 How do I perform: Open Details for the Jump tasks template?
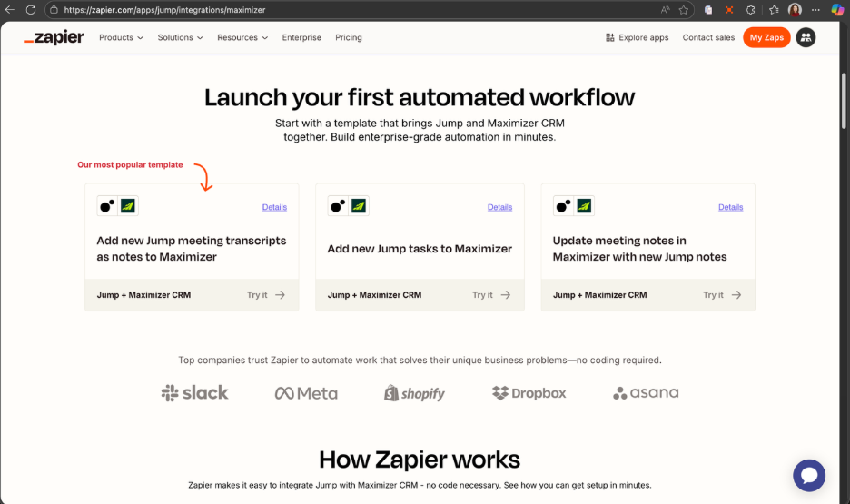(x=499, y=207)
